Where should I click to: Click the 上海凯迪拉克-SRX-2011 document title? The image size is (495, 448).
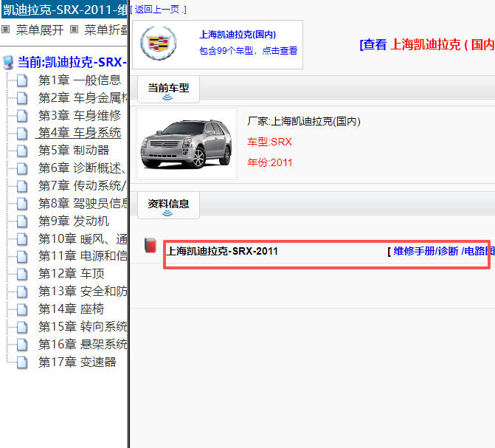tap(222, 251)
